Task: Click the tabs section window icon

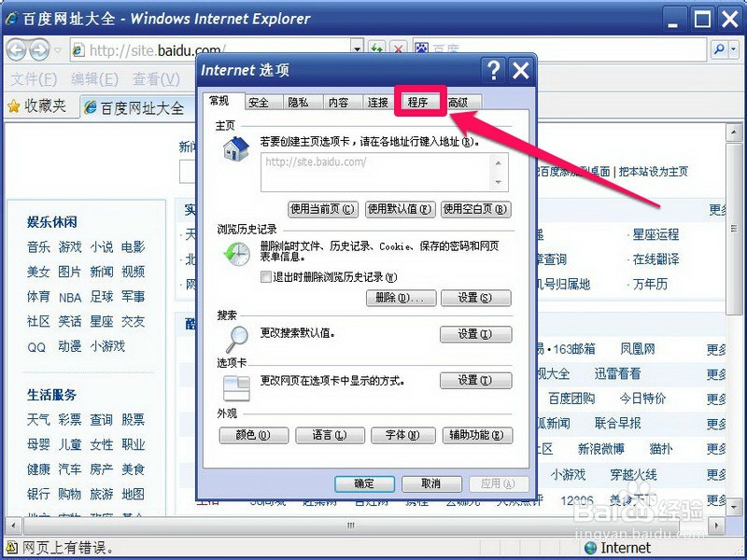Action: 237,387
